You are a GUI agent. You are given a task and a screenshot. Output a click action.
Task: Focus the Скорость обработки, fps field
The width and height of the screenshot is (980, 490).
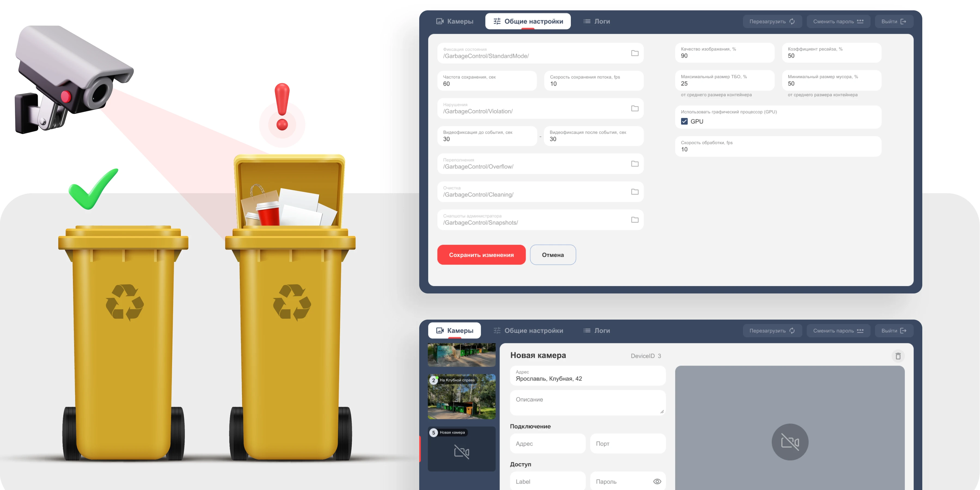pos(778,146)
